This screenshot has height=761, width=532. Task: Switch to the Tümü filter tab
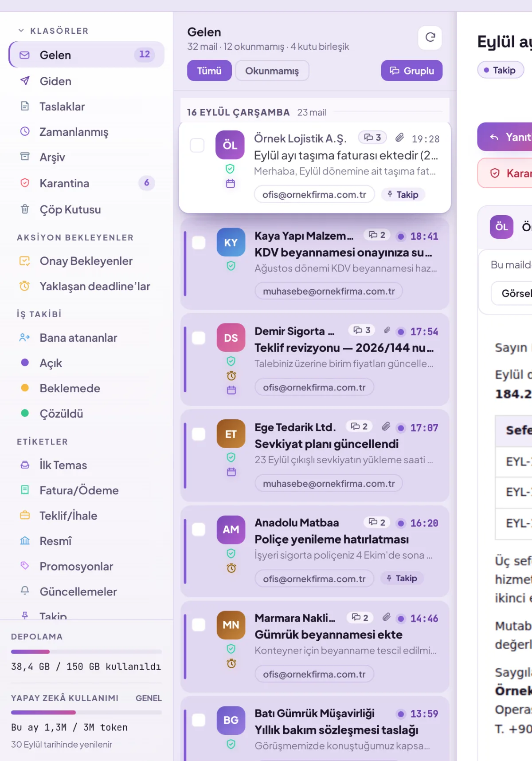(209, 71)
